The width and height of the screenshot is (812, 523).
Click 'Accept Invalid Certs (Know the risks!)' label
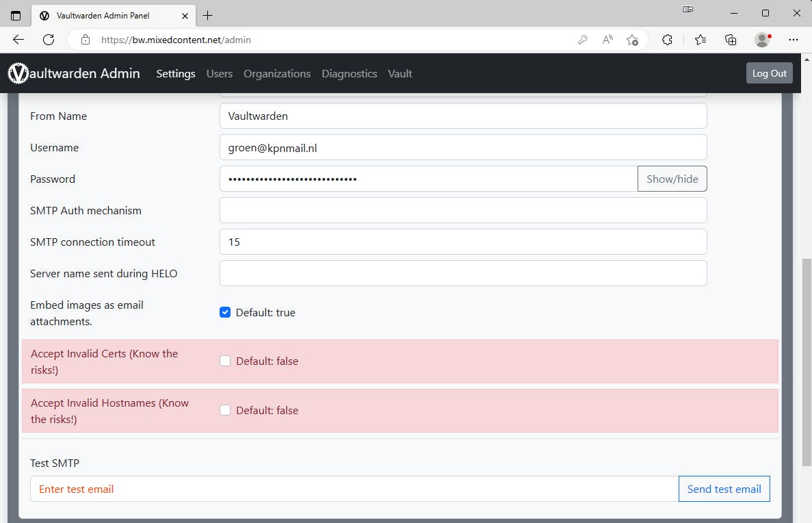click(104, 361)
